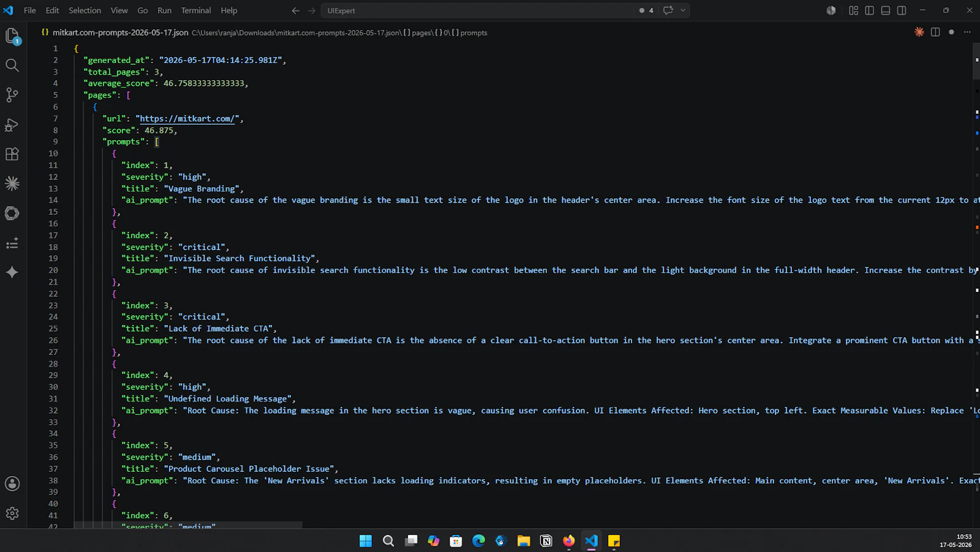The image size is (980, 552).
Task: Click the "Lack of Immediate CTA" value
Action: click(218, 329)
